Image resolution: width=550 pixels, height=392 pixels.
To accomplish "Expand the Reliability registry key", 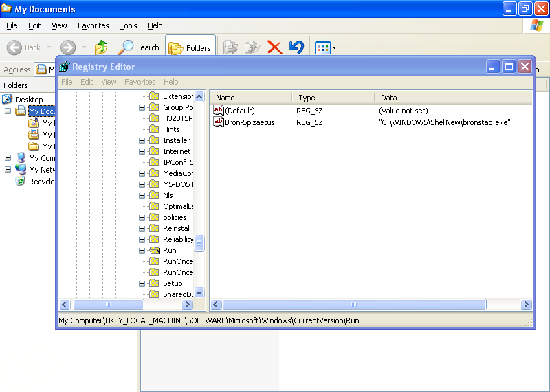I will click(x=142, y=240).
